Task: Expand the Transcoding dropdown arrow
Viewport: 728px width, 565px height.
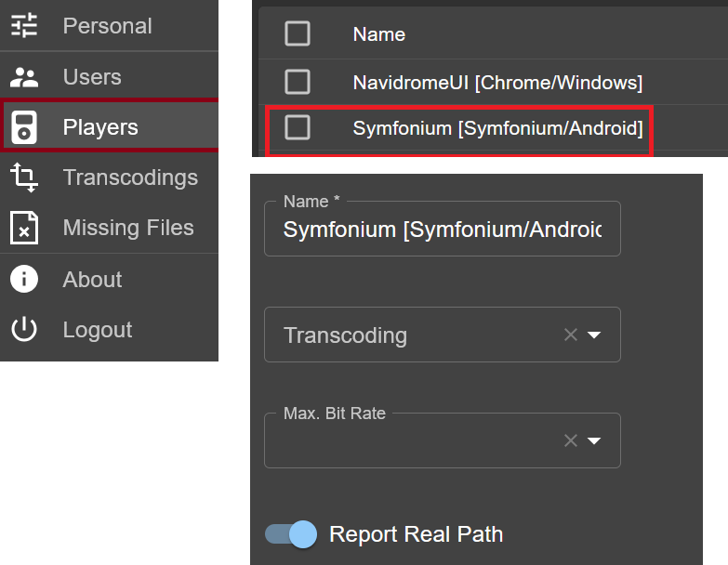Action: point(594,335)
